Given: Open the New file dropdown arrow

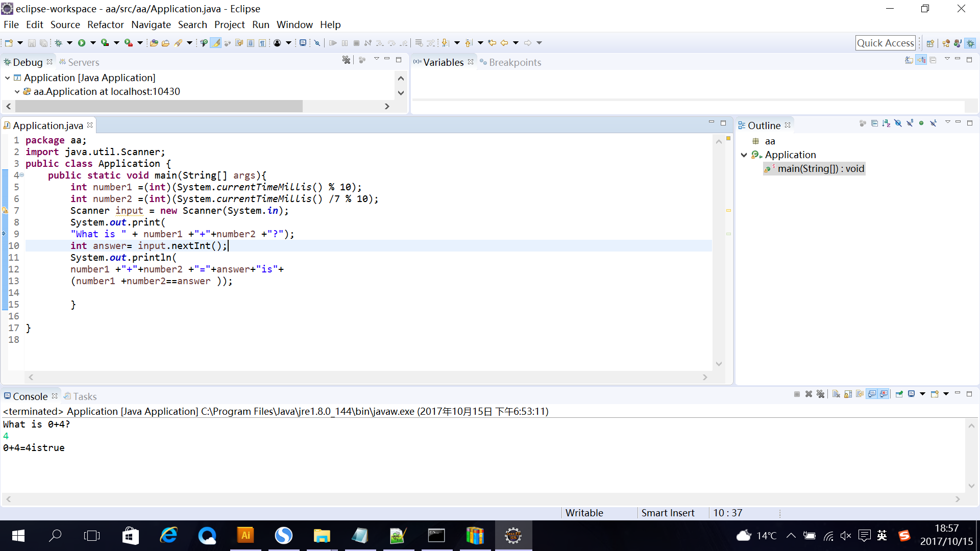Looking at the screenshot, I should [20, 43].
